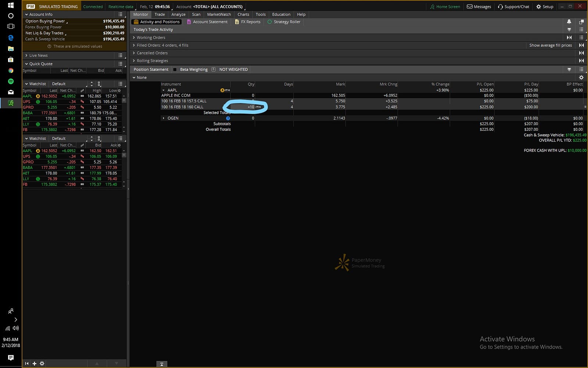Add a gadget with the plus icon

(x=34, y=364)
